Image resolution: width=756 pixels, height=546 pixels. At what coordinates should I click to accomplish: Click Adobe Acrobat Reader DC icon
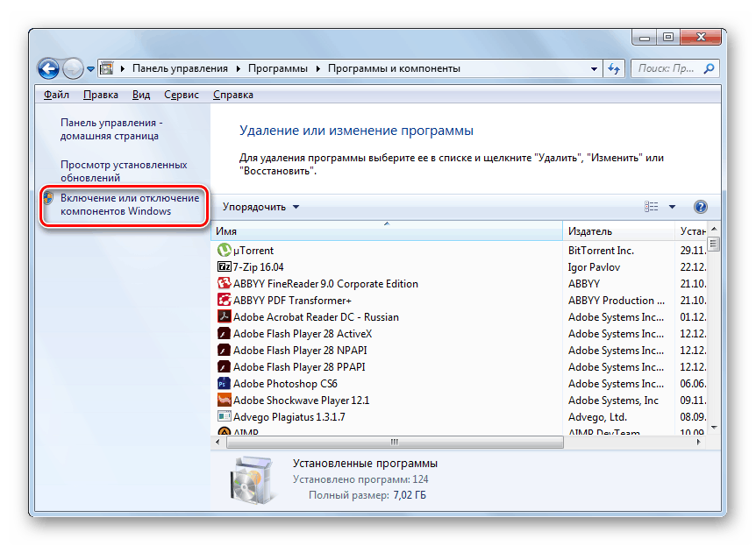click(225, 316)
